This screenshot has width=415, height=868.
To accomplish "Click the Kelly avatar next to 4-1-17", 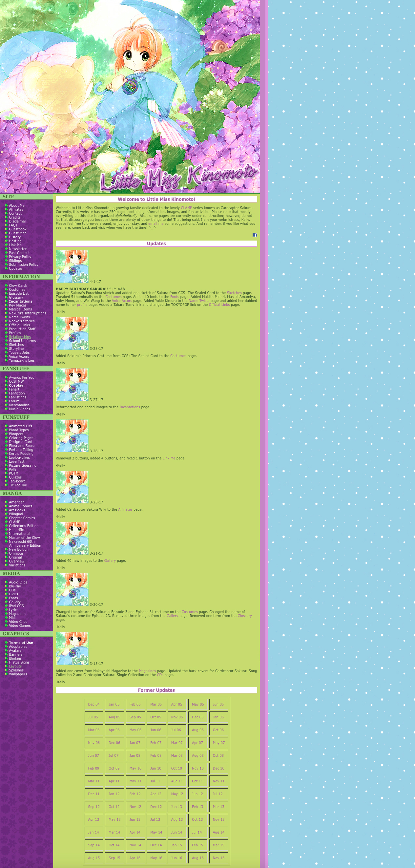I will 72,266.
